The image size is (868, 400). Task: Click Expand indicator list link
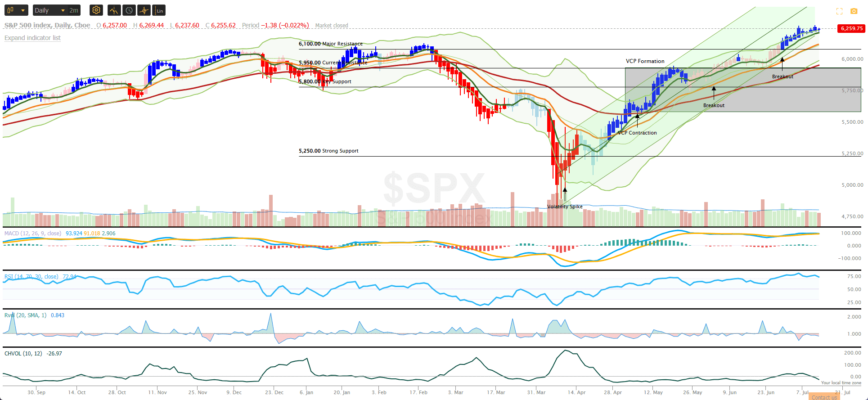32,38
